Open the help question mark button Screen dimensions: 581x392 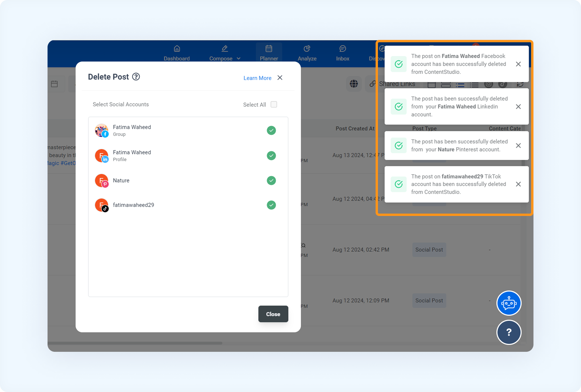point(509,332)
